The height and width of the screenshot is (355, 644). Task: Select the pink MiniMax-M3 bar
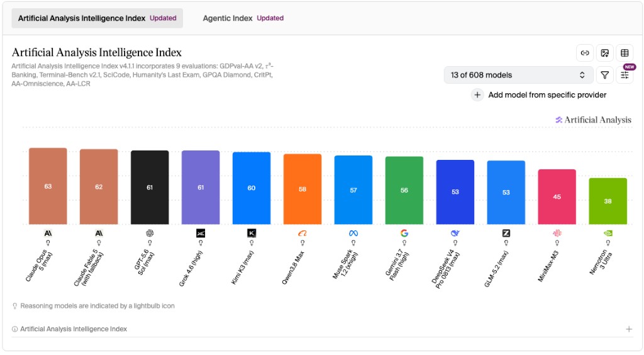[x=557, y=197]
